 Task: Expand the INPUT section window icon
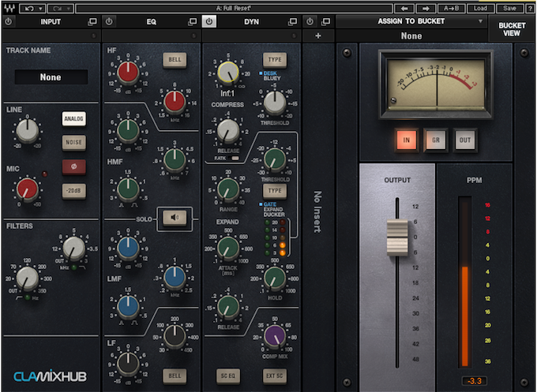(x=92, y=21)
